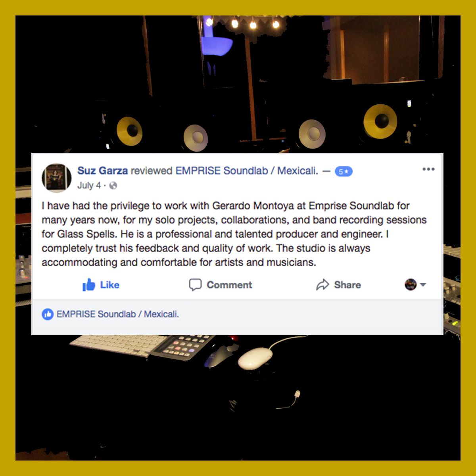Screen dimensions: 476x476
Task: Click the July 4 timestamp
Action: pos(89,186)
